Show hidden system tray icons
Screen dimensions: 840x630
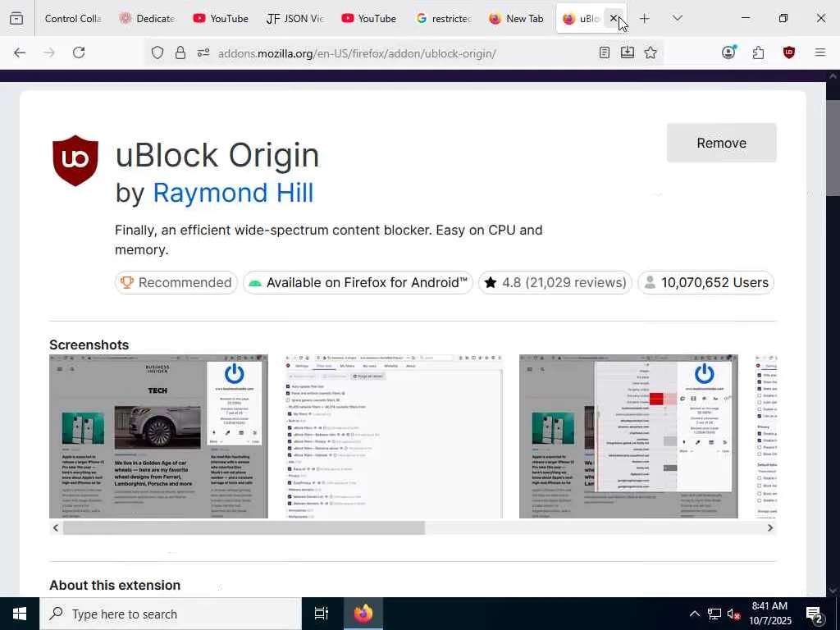(694, 614)
